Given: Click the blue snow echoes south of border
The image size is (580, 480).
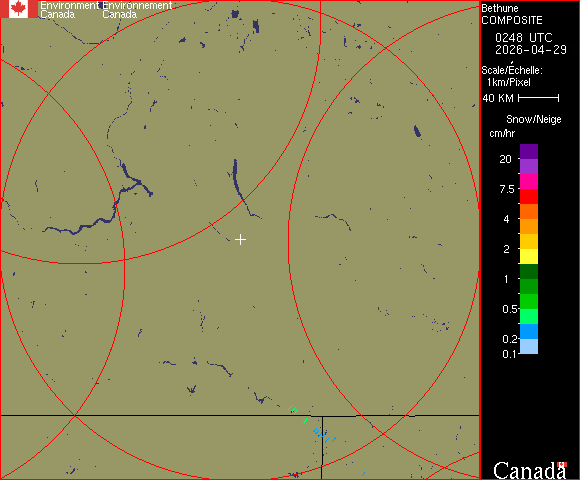Looking at the screenshot, I should pos(324,435).
